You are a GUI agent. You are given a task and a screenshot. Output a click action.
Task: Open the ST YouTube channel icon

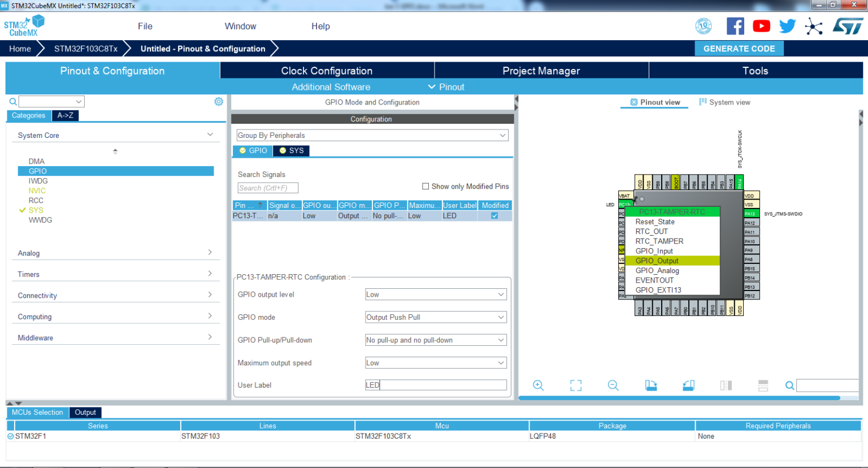pyautogui.click(x=761, y=26)
